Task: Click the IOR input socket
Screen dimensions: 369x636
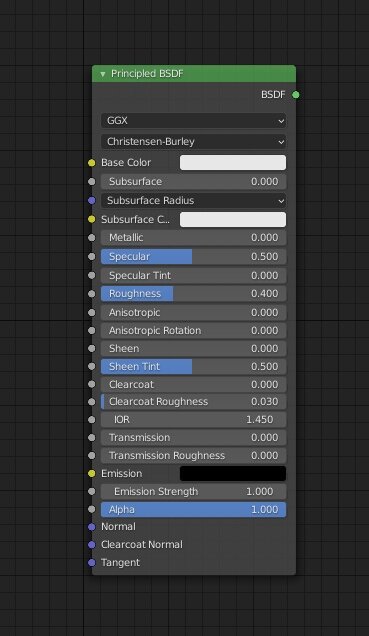Action: coord(92,419)
